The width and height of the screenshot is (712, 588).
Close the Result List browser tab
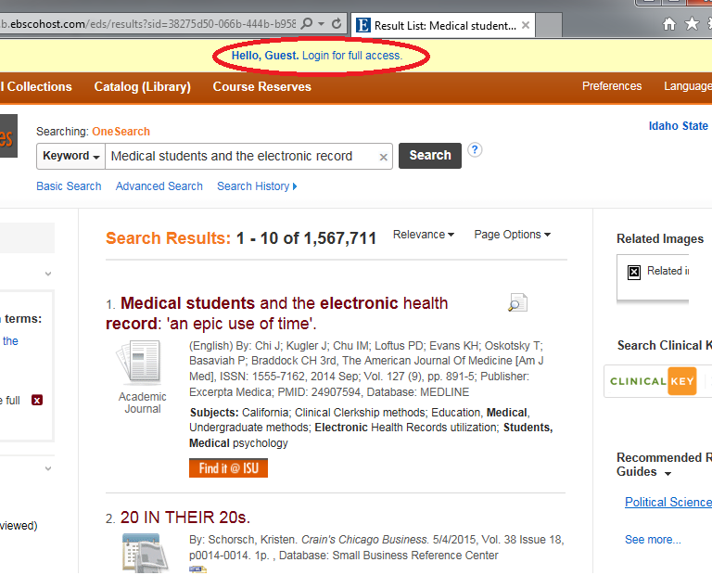coord(526,25)
